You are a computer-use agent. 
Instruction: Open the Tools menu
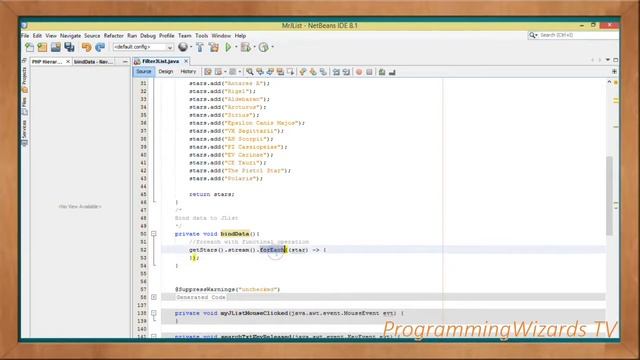202,36
